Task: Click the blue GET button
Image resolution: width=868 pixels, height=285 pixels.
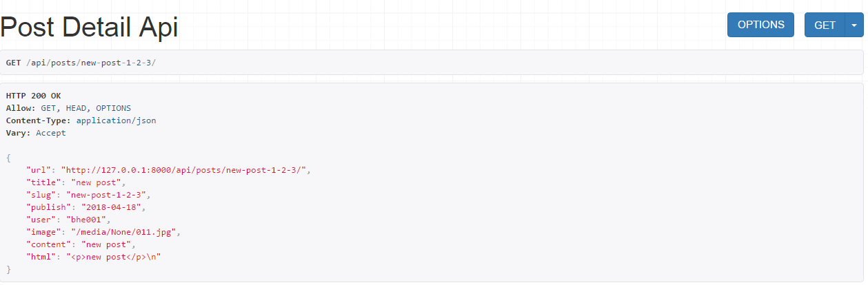Action: [x=825, y=25]
